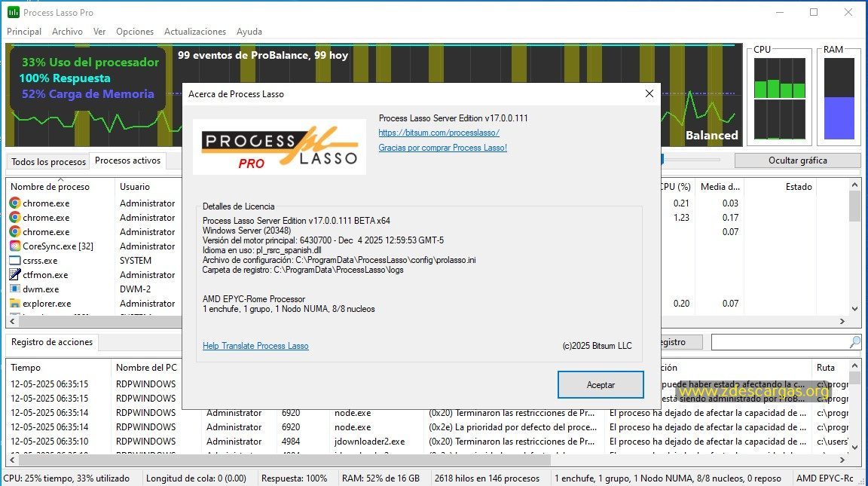The image size is (868, 486).
Task: Select the Registro de acciones tab
Action: (x=52, y=342)
